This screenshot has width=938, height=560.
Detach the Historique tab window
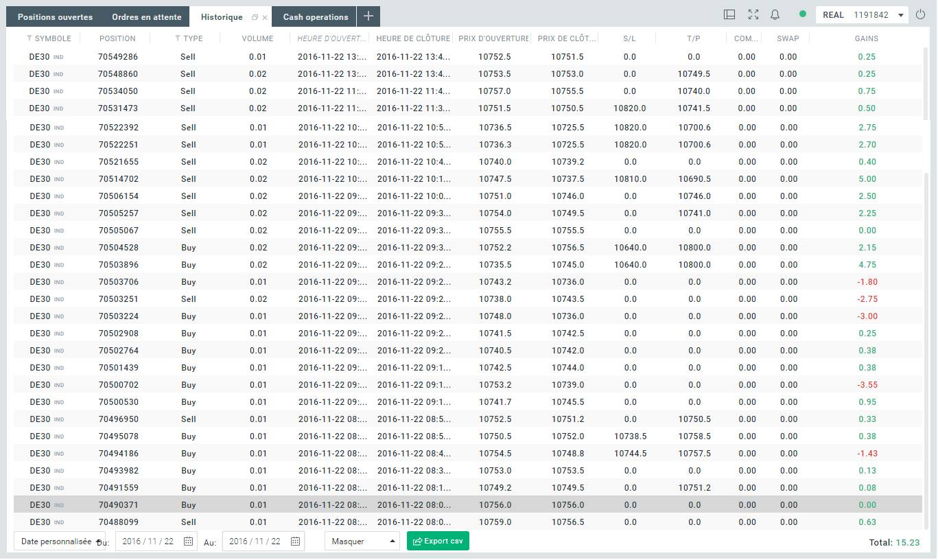pos(255,17)
